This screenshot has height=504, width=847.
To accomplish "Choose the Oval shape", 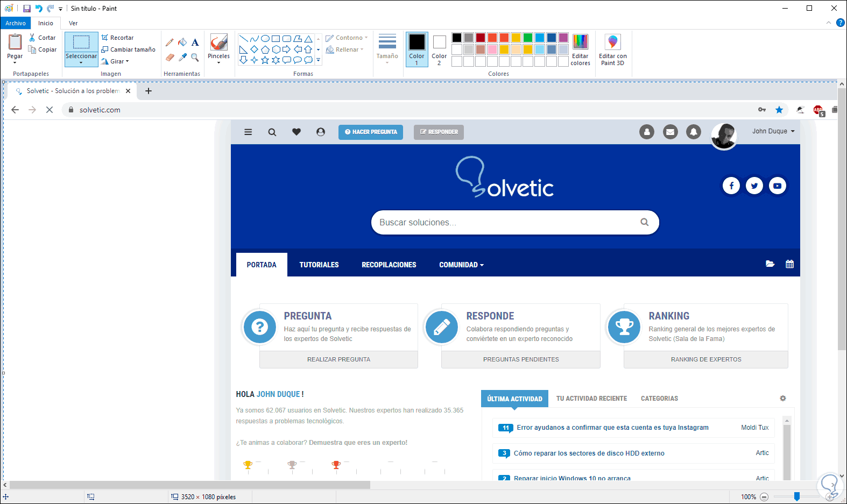I will coord(265,39).
